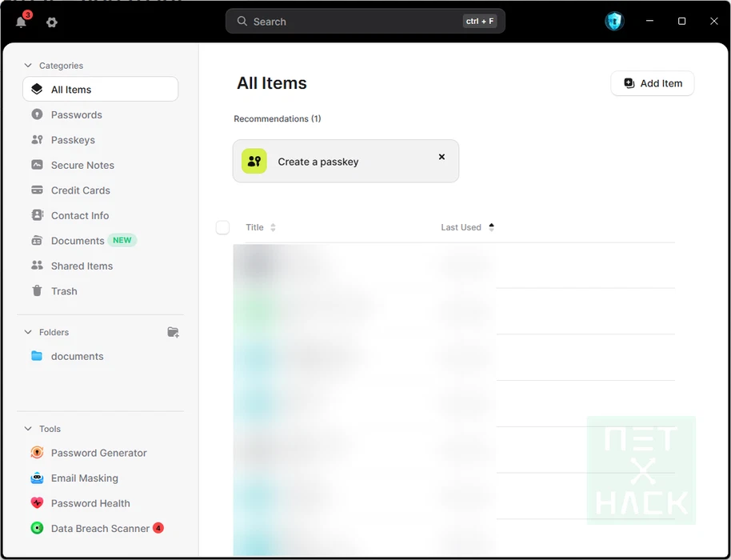Click the new folder icon beside Folders
This screenshot has width=731, height=560.
pyautogui.click(x=173, y=332)
